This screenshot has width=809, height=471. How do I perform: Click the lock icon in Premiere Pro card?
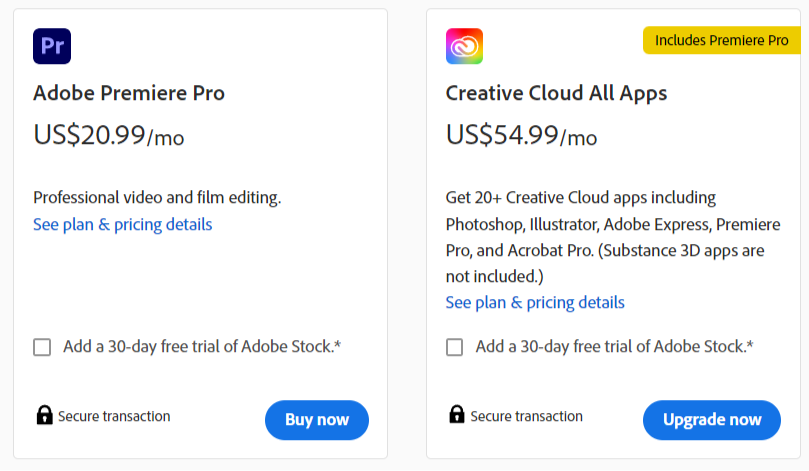click(44, 415)
